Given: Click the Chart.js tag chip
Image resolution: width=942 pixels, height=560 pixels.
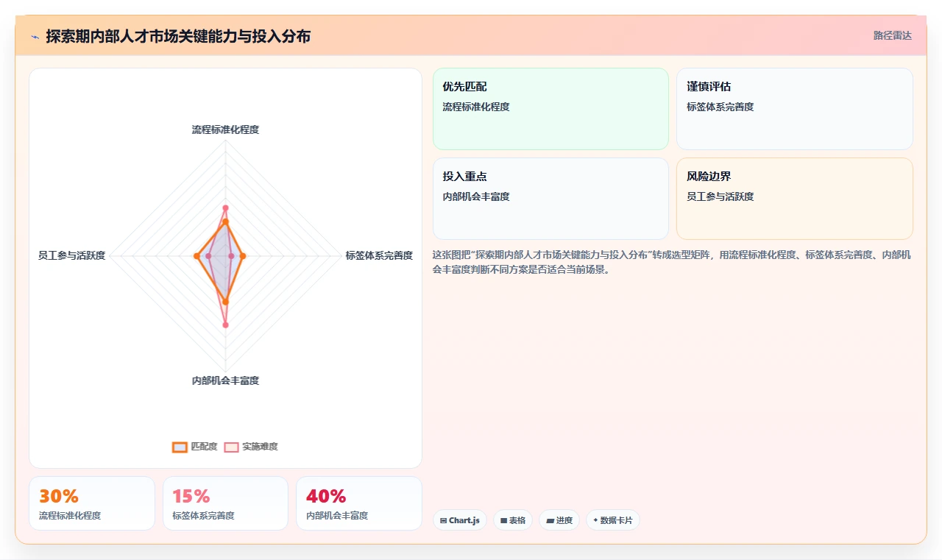Looking at the screenshot, I should [x=459, y=520].
